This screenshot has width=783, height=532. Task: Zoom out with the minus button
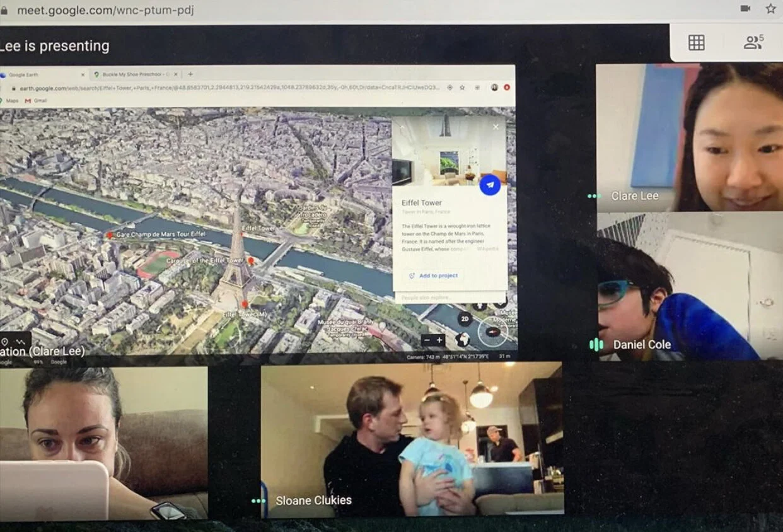coord(427,340)
